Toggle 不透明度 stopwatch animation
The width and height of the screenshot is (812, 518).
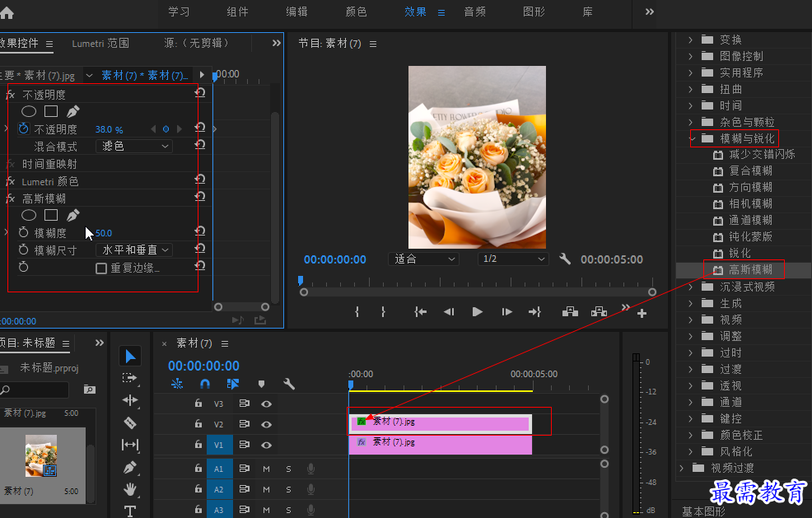pos(24,128)
